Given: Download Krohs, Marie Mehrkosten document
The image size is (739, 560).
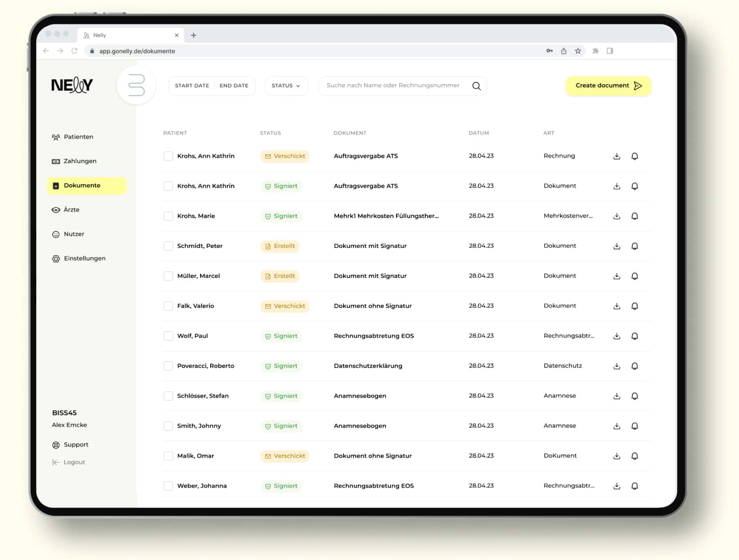Looking at the screenshot, I should pyautogui.click(x=616, y=216).
